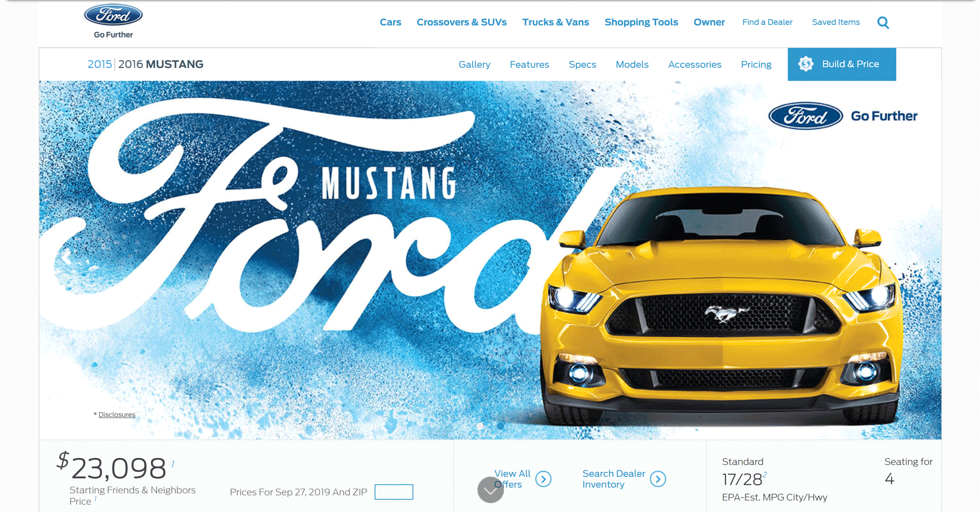Screen dimensions: 980x512
Task: Click the ZIP code input field
Action: click(x=394, y=492)
